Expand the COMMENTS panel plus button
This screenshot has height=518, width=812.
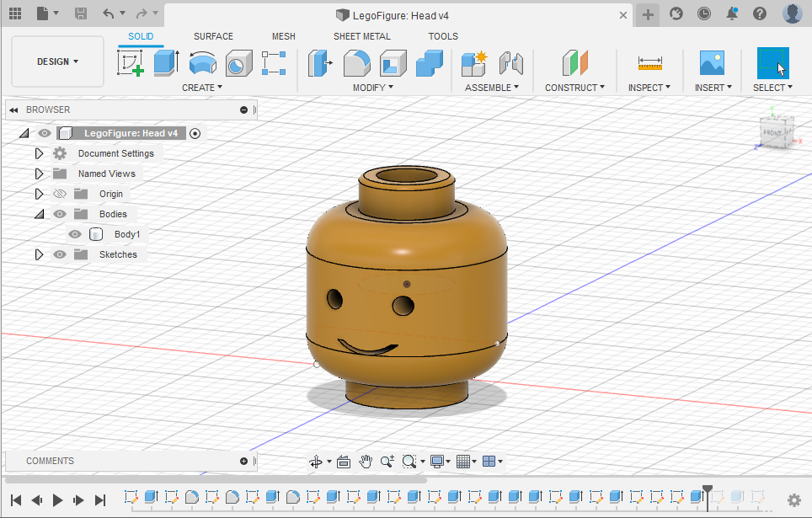244,461
